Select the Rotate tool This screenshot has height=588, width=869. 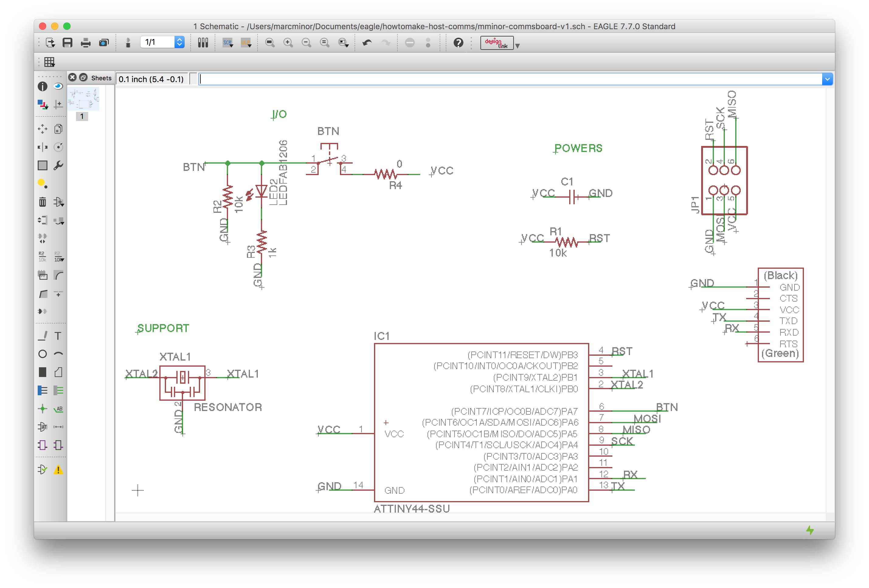(x=58, y=147)
